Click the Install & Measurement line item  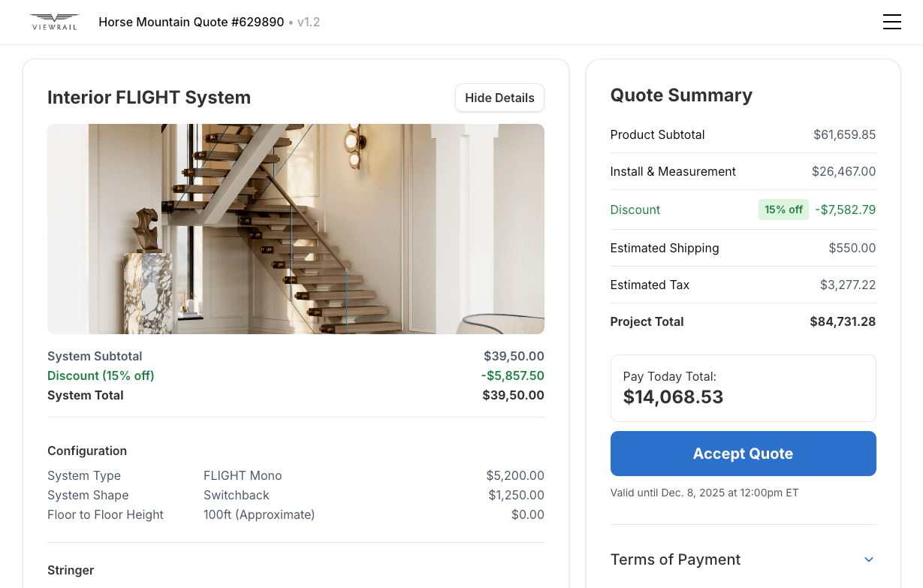tap(673, 172)
